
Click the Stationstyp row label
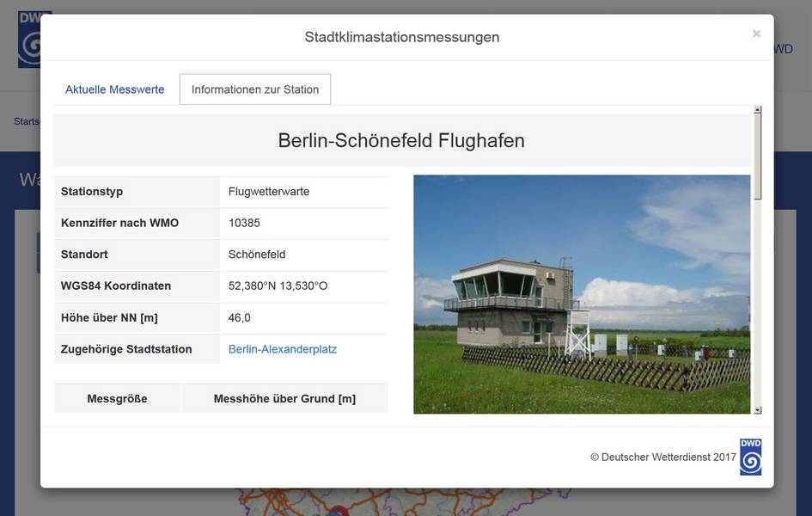pos(92,191)
